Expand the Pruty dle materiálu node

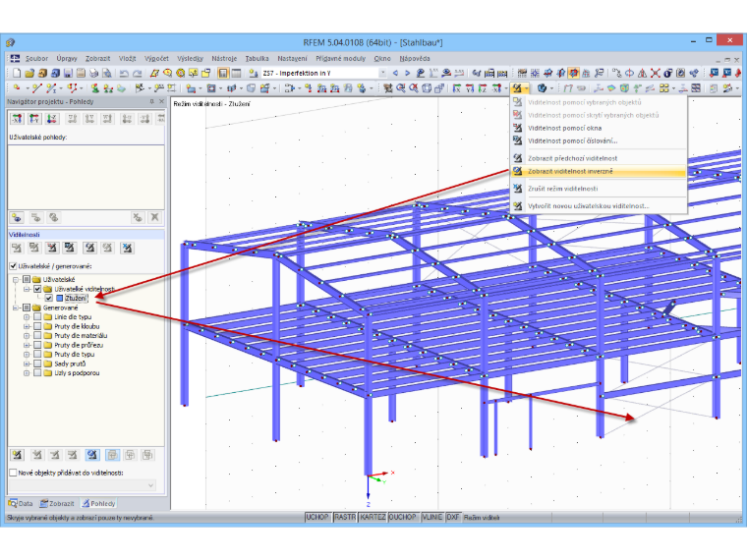pos(27,336)
